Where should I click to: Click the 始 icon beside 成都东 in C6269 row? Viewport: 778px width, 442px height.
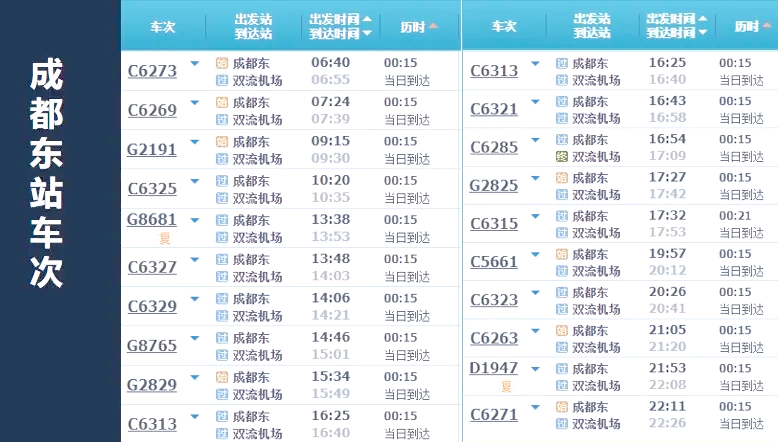click(222, 103)
